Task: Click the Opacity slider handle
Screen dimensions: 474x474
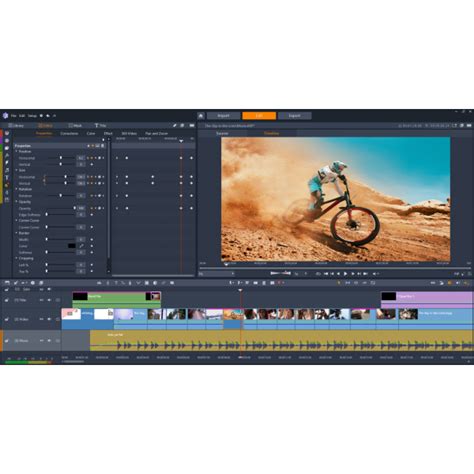Action: pos(75,208)
